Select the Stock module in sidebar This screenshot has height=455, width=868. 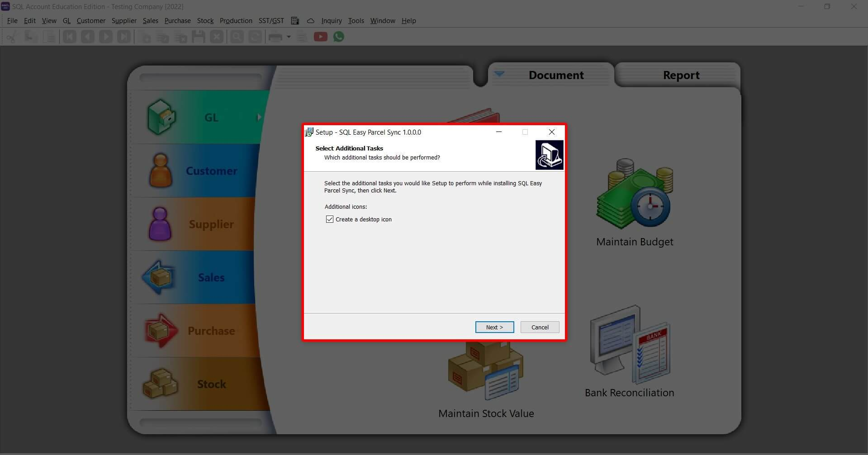pyautogui.click(x=199, y=384)
